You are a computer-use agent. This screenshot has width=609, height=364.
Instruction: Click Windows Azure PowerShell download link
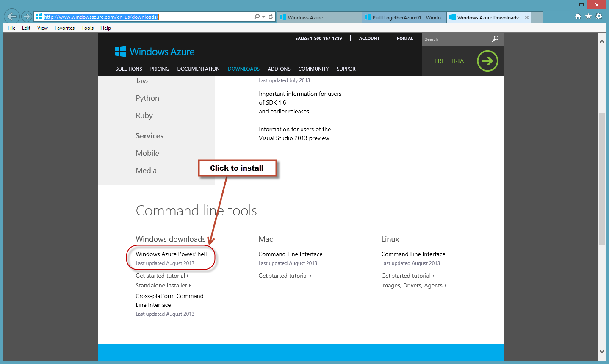coord(171,254)
